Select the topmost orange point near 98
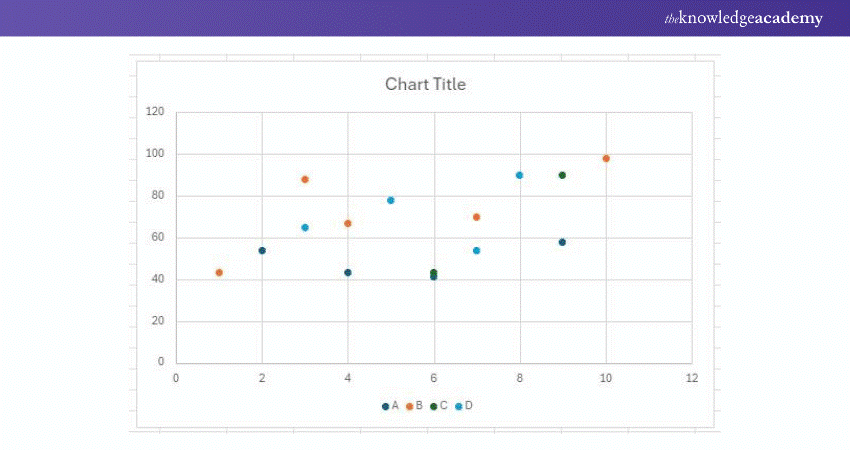 tap(606, 158)
